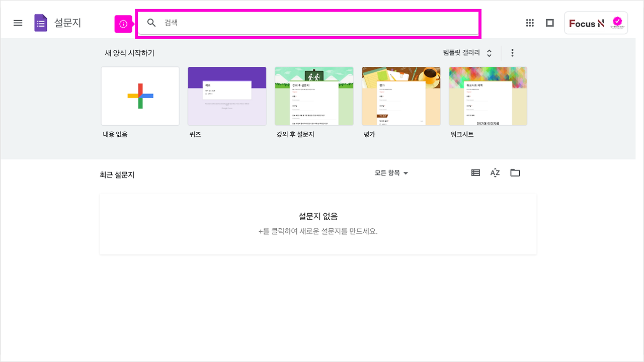The height and width of the screenshot is (362, 644).
Task: Choose the 평가 template
Action: tap(401, 96)
